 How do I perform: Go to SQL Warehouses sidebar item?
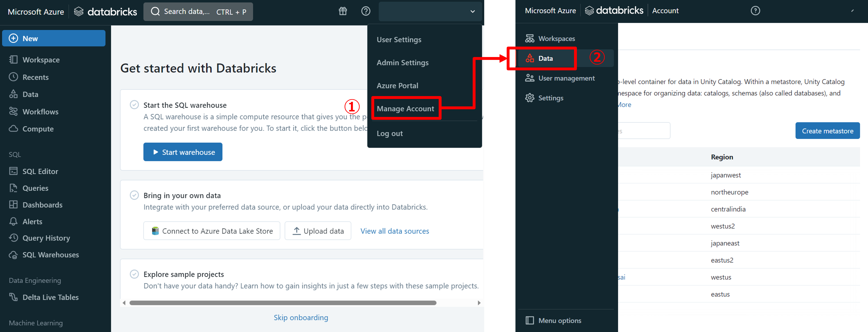51,255
